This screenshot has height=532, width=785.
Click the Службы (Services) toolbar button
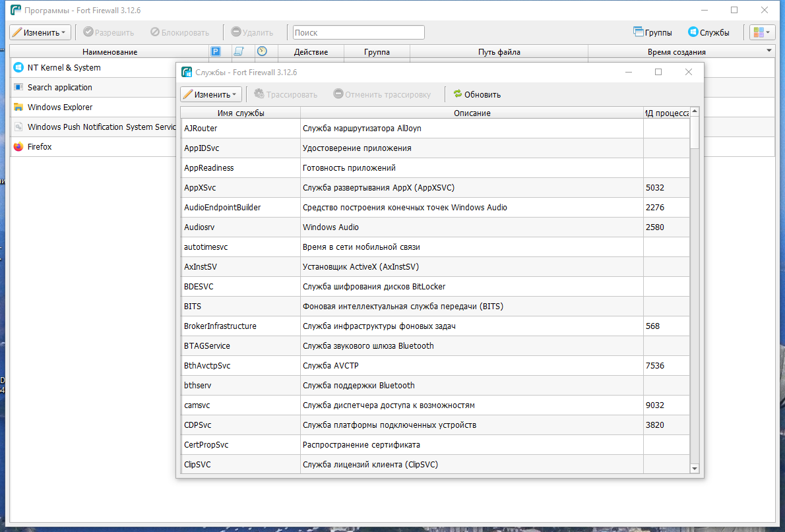pos(708,32)
